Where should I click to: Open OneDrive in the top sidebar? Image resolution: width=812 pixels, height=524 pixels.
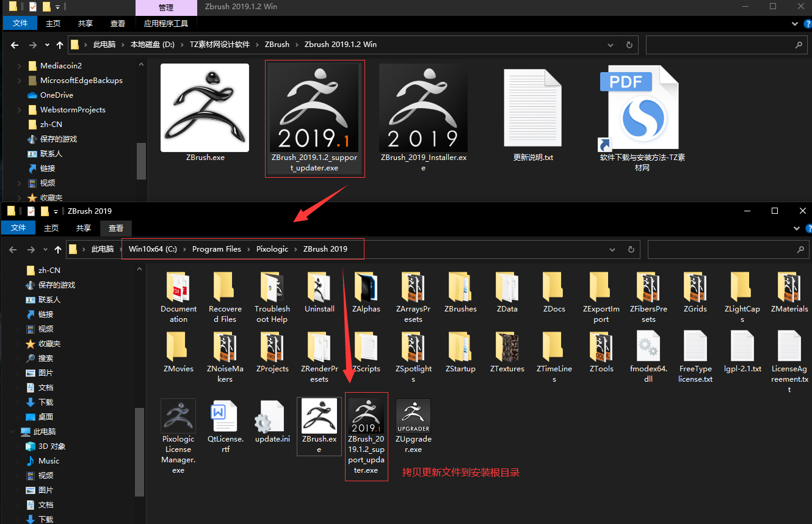(x=56, y=95)
